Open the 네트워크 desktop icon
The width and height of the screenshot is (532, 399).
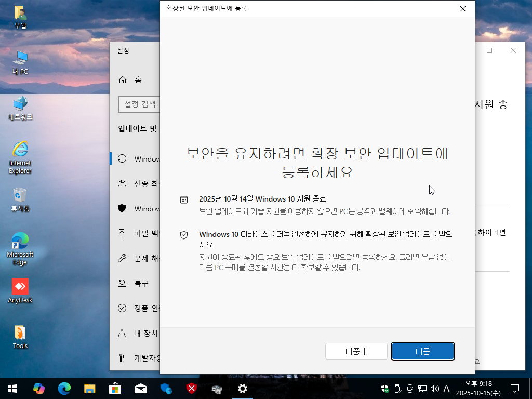[x=20, y=108]
